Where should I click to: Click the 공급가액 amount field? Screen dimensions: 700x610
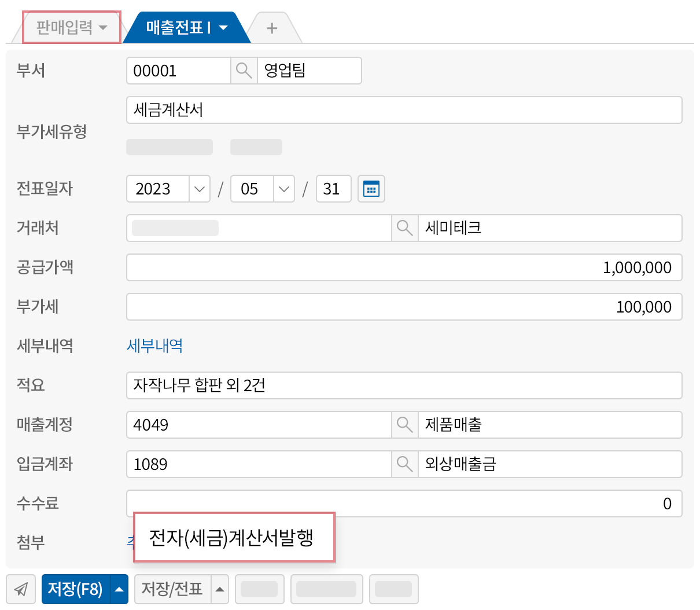pos(404,267)
